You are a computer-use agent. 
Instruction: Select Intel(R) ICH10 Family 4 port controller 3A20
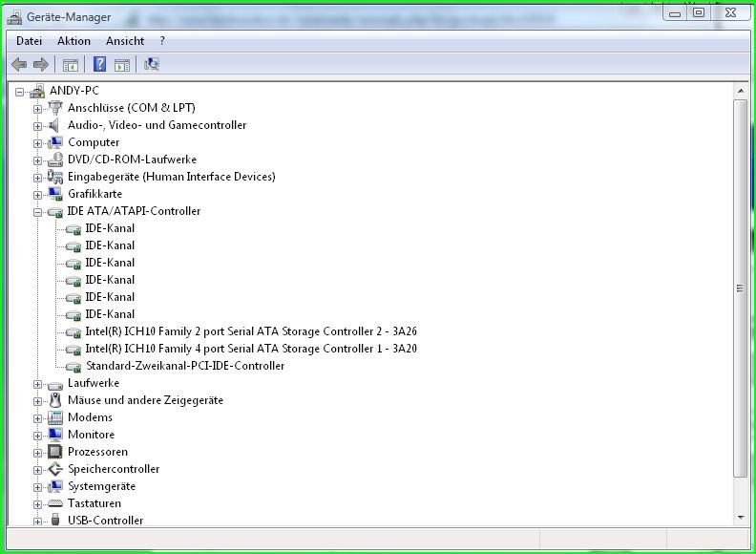pyautogui.click(x=251, y=349)
